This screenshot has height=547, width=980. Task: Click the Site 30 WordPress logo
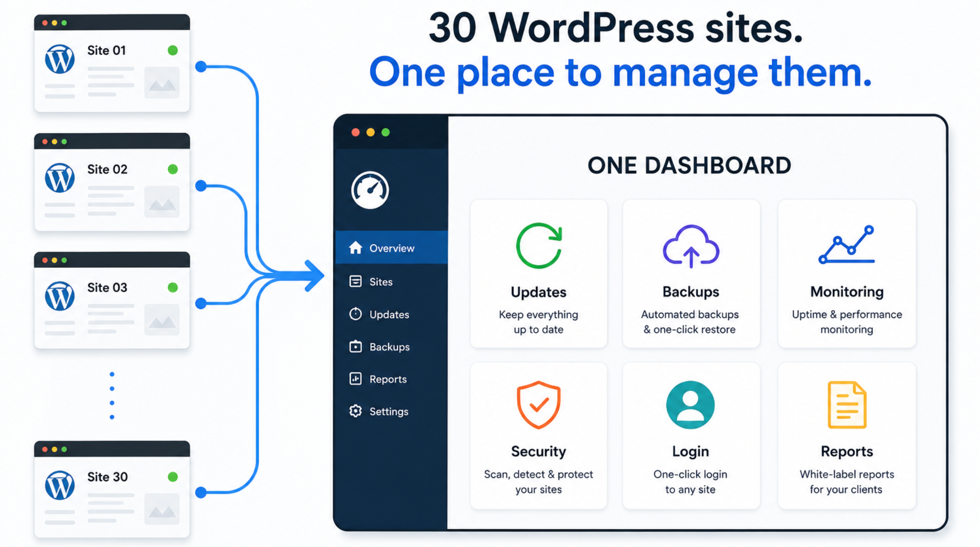point(60,485)
